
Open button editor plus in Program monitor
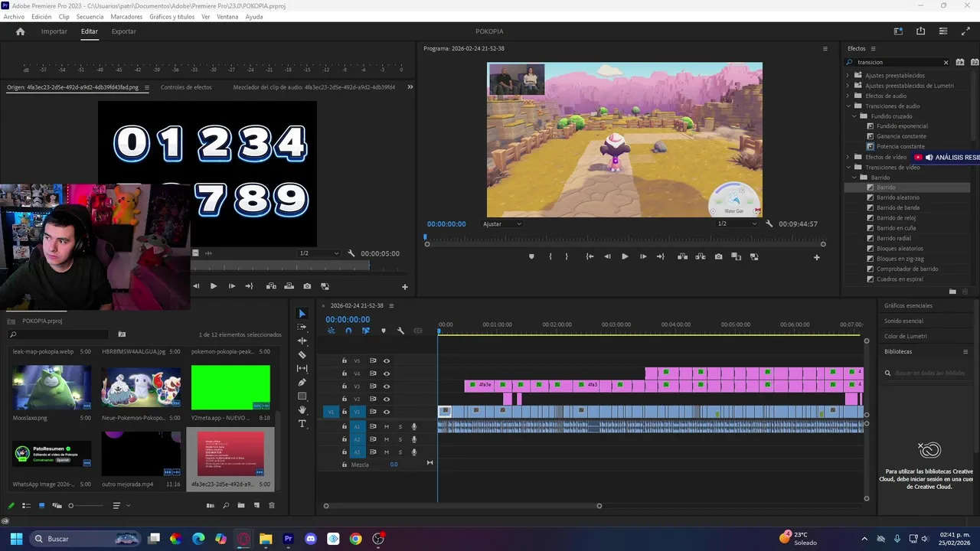pos(816,257)
